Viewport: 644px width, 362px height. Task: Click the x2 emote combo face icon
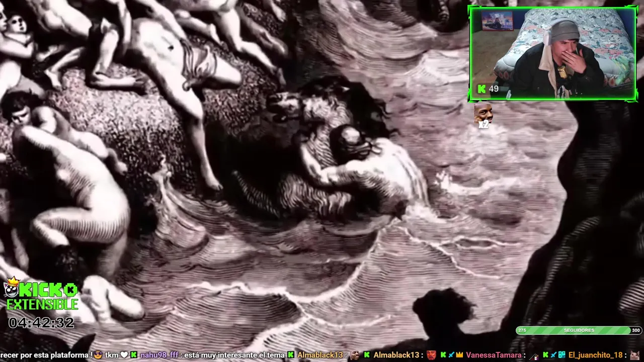[x=484, y=116]
